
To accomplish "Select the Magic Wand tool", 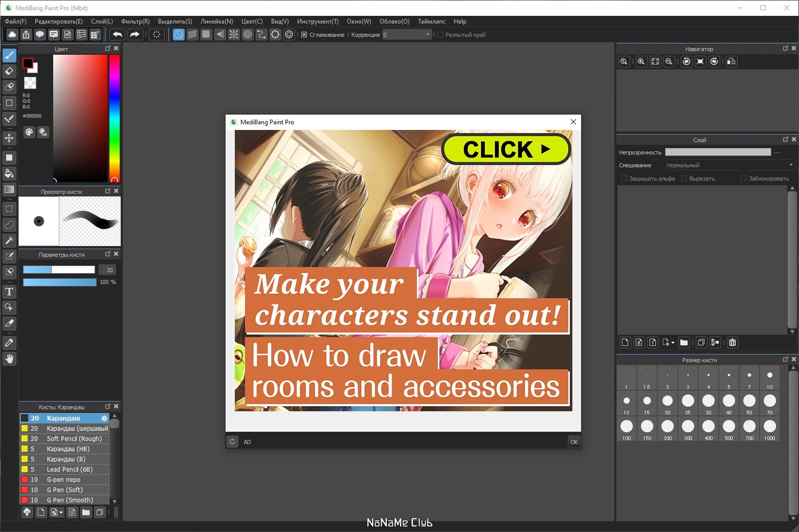I will 9,240.
